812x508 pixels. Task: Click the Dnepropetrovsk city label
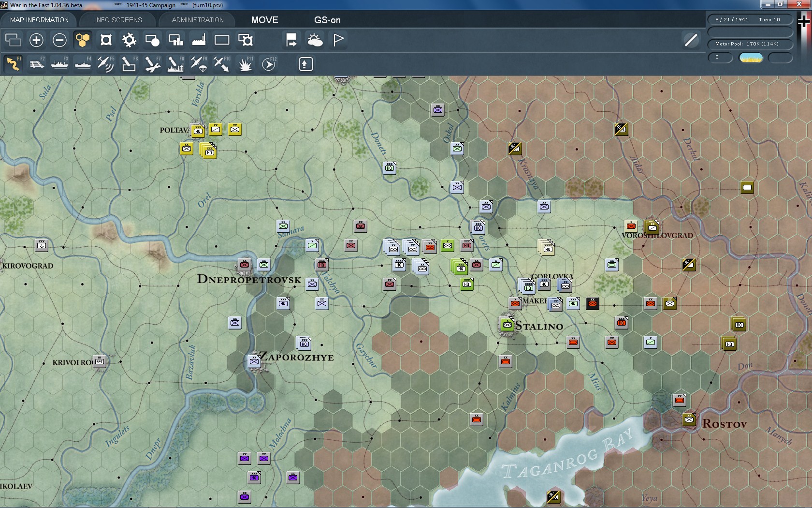249,280
